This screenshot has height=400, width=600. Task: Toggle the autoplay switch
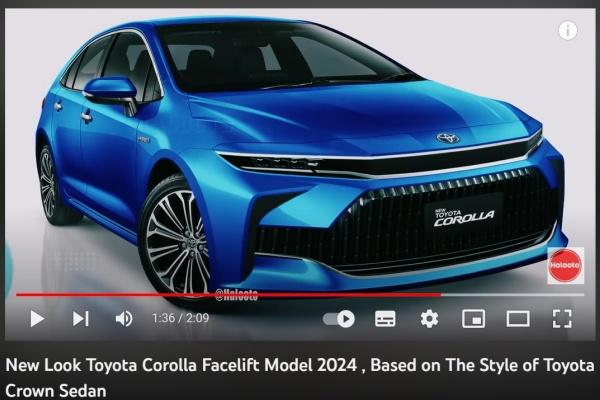(x=339, y=318)
